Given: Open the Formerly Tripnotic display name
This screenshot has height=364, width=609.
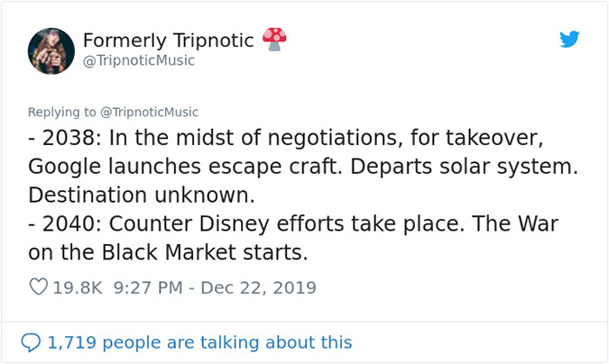Looking at the screenshot, I should 168,40.
